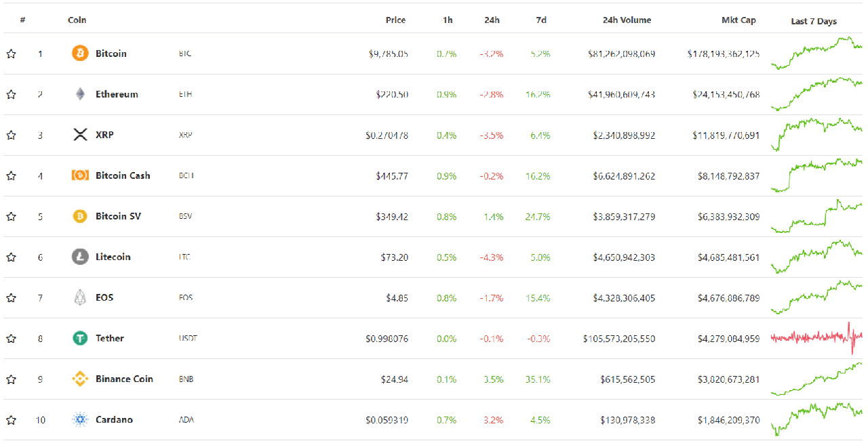Click the Last 7 Days header

click(814, 21)
